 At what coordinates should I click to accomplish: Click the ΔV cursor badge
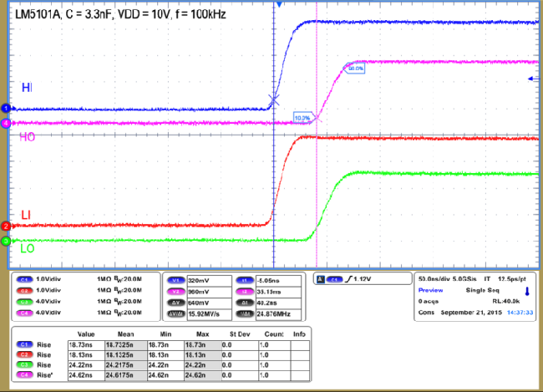[176, 303]
